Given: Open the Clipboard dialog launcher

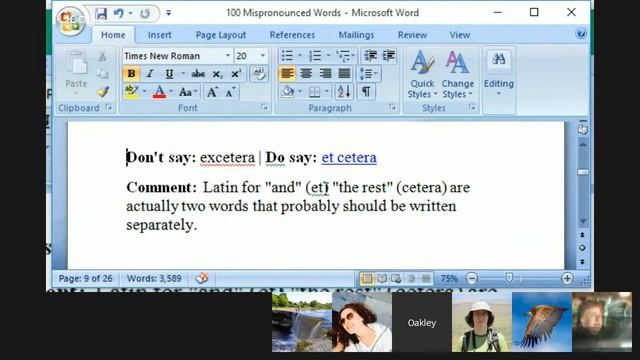Looking at the screenshot, I should tap(109, 107).
